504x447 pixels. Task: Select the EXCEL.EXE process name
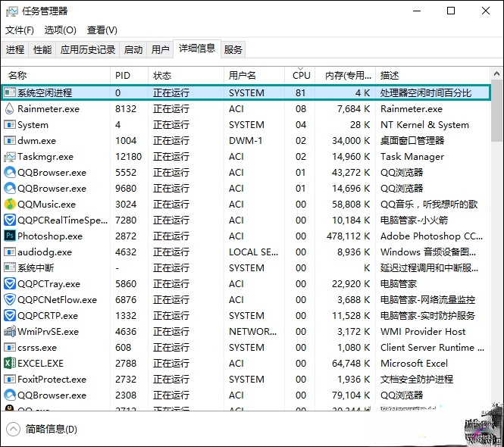click(40, 364)
